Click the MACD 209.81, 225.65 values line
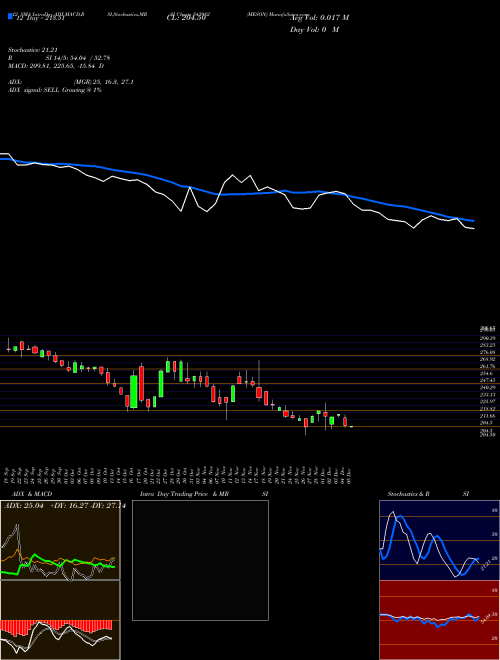This screenshot has width=500, height=660. pyautogui.click(x=56, y=66)
